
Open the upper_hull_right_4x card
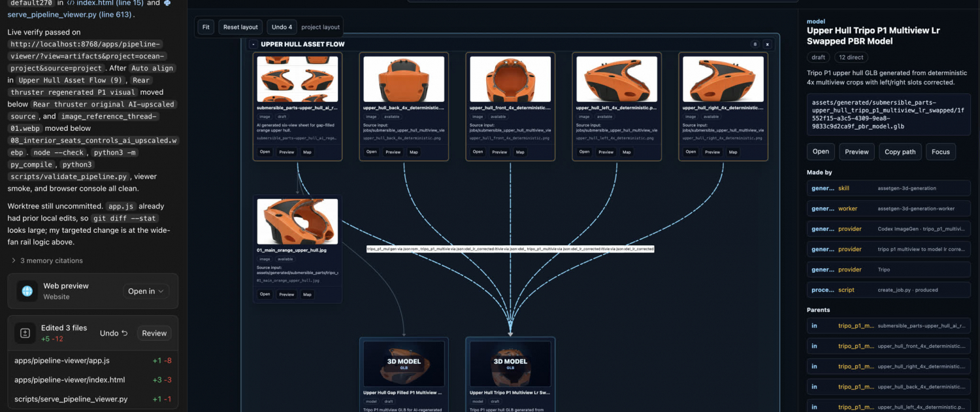point(691,152)
